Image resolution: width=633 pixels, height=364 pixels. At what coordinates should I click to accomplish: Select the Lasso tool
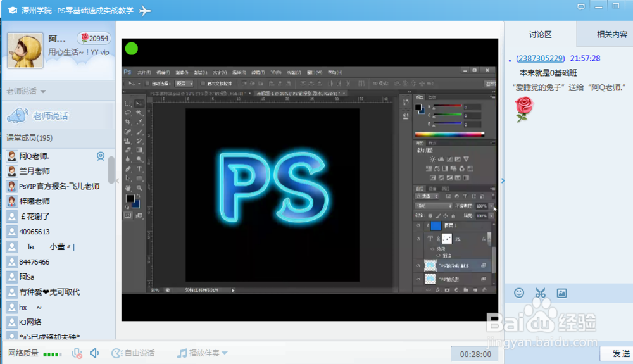128,113
